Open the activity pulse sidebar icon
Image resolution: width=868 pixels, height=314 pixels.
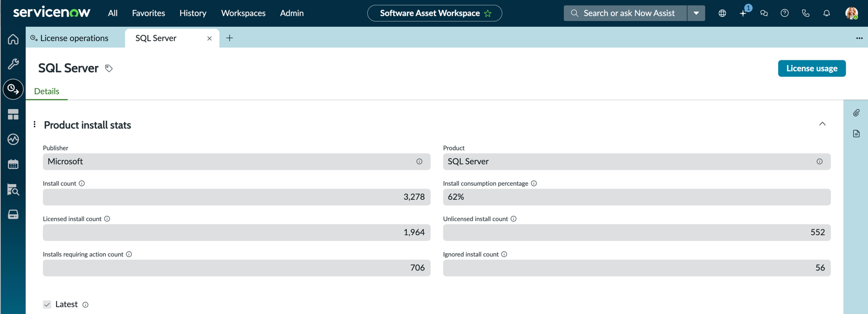coord(13,140)
